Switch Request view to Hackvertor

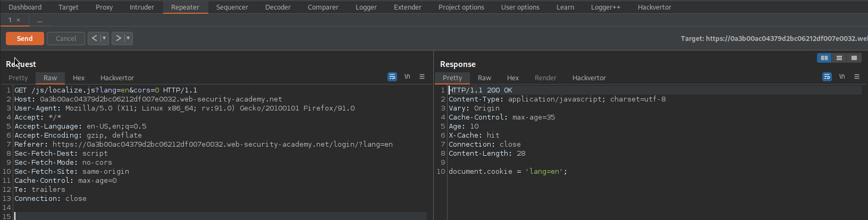coord(117,78)
